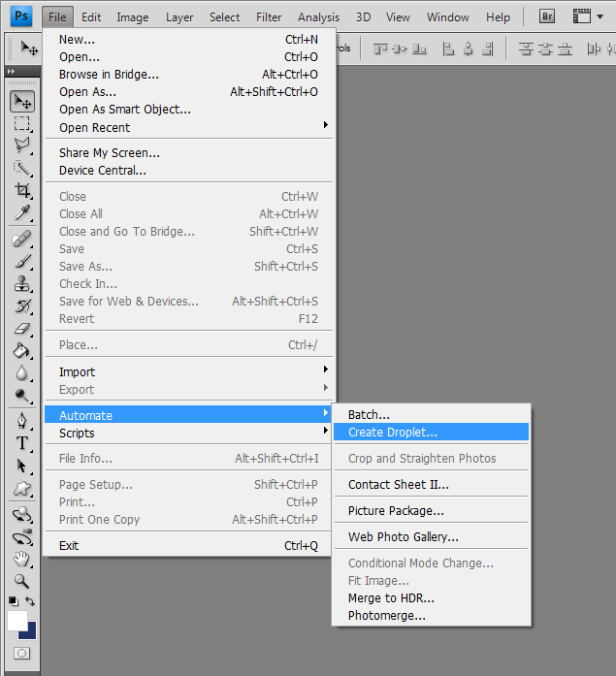
Task: Expand the Open Recent submenu
Action: (x=189, y=128)
